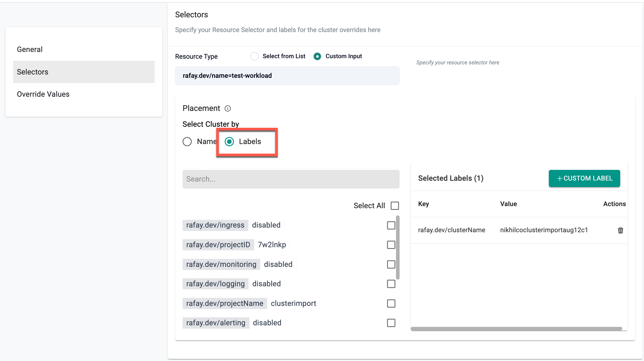
Task: Check the Select All checkbox
Action: coord(395,206)
